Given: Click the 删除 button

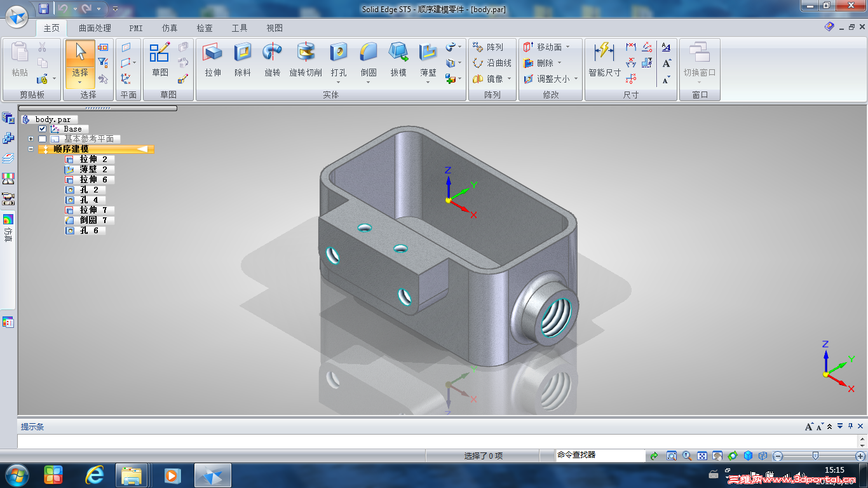Looking at the screenshot, I should tap(539, 63).
